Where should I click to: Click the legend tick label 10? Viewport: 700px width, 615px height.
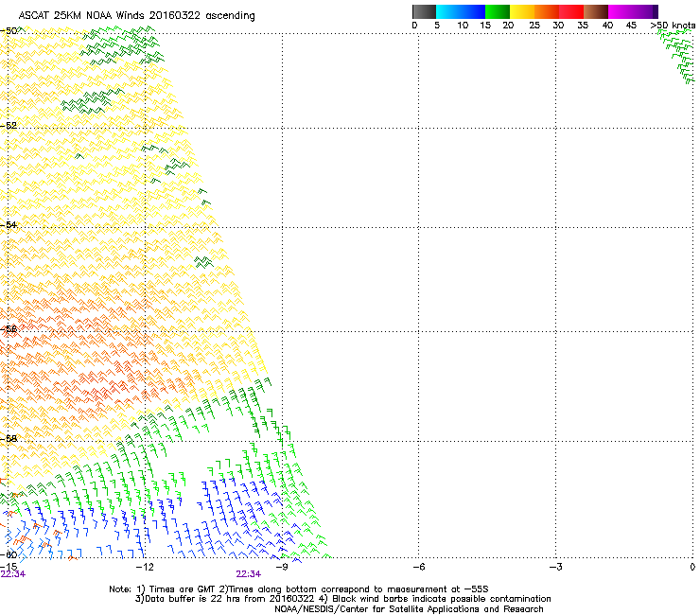click(463, 26)
